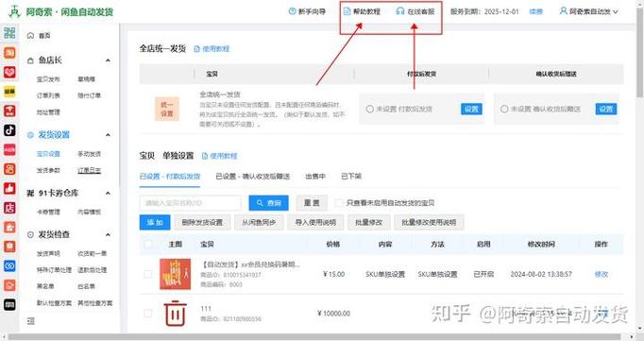Click the 重置 reset button
644x341 pixels.
(x=312, y=203)
